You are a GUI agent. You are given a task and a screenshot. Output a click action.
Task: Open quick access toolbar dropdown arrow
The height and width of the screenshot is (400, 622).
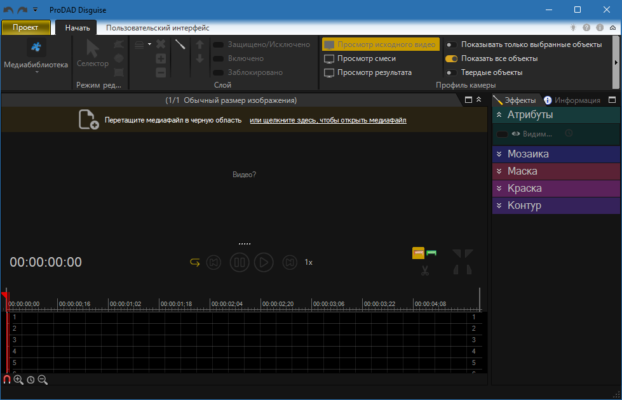35,10
